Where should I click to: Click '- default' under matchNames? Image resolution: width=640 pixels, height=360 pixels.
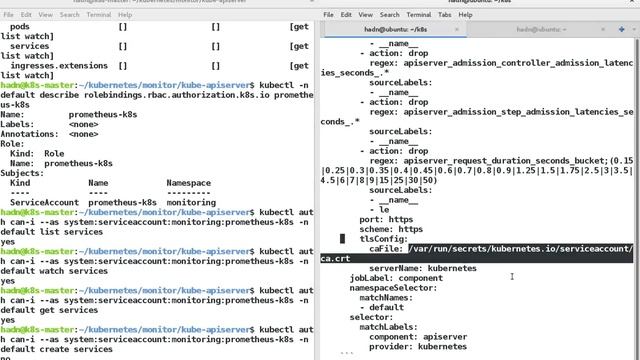(x=382, y=307)
